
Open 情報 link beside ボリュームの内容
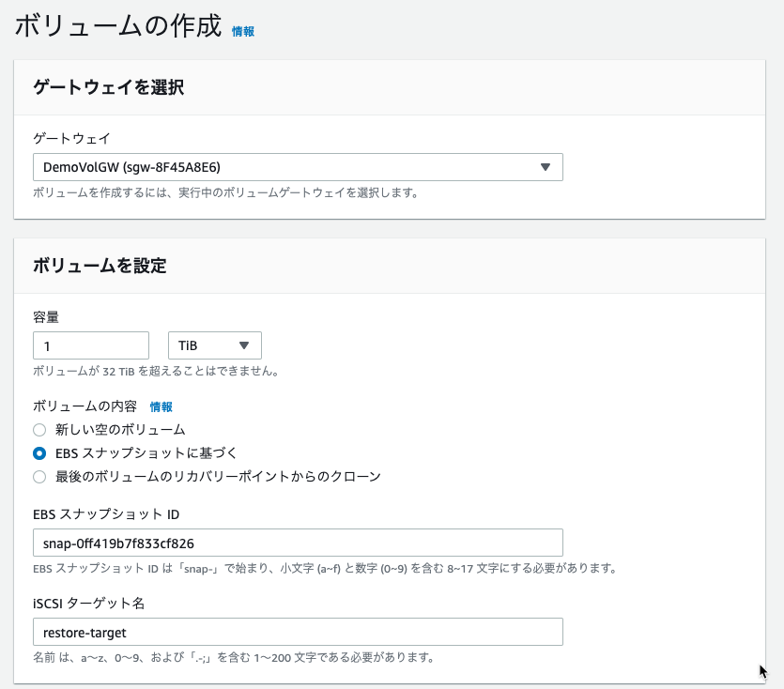point(161,407)
